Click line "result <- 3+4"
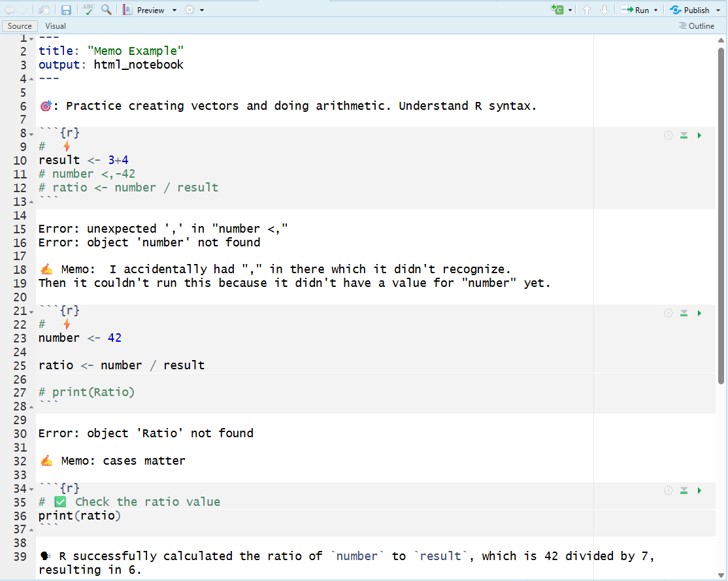 click(84, 160)
